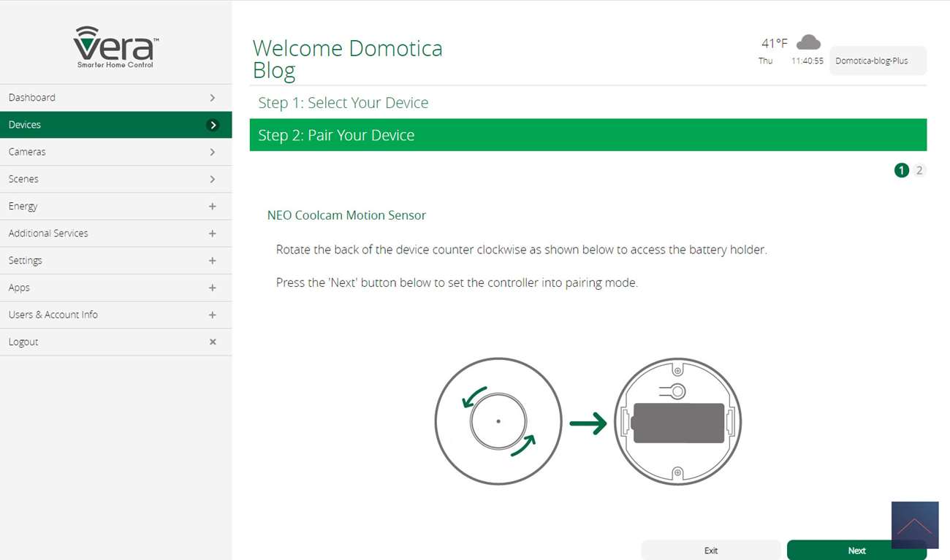Click the Devices chevron arrow
Screen dimensions: 950x560
coord(213,125)
